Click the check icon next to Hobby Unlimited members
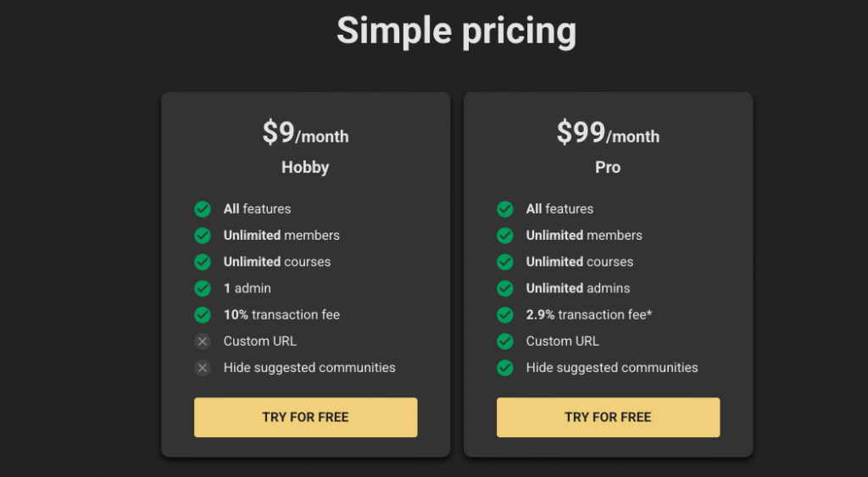The width and height of the screenshot is (868, 477). [203, 236]
